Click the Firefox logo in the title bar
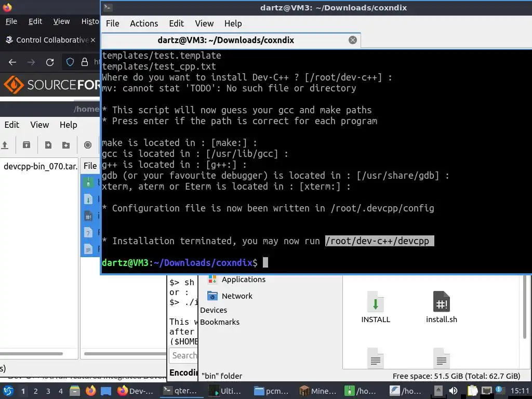The image size is (532, 399). tap(7, 7)
